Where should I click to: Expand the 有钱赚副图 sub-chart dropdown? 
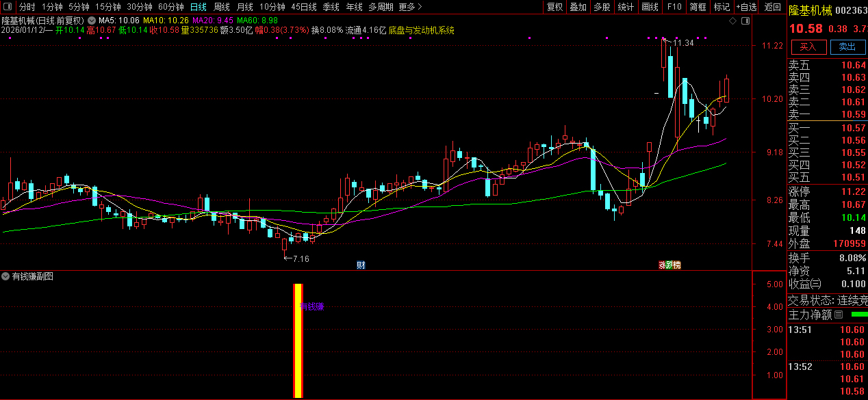pyautogui.click(x=6, y=276)
